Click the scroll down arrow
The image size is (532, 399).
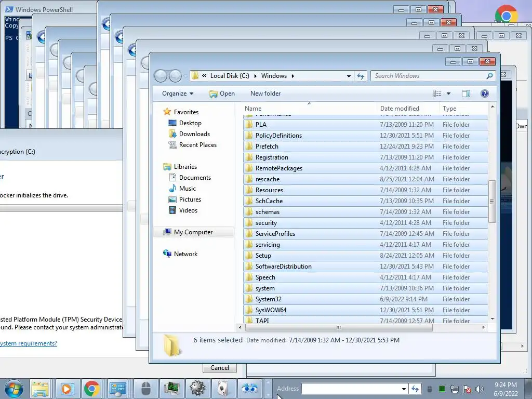pyautogui.click(x=493, y=319)
